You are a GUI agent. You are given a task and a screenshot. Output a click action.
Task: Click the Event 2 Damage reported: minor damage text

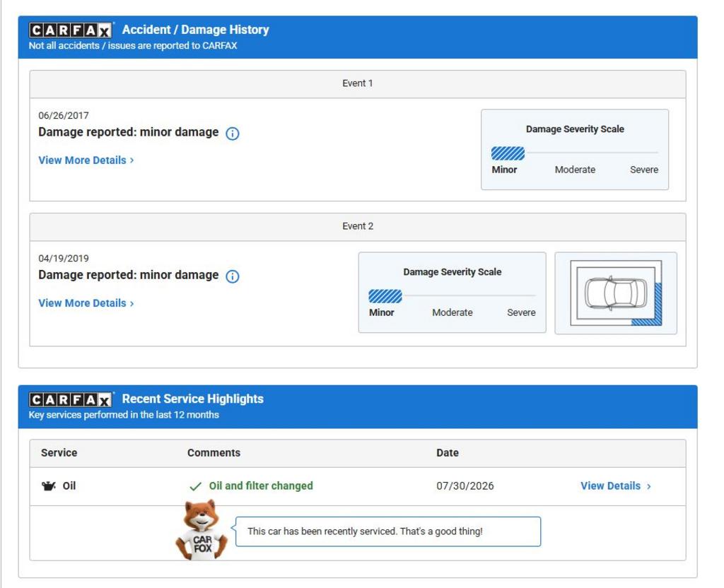tap(129, 276)
